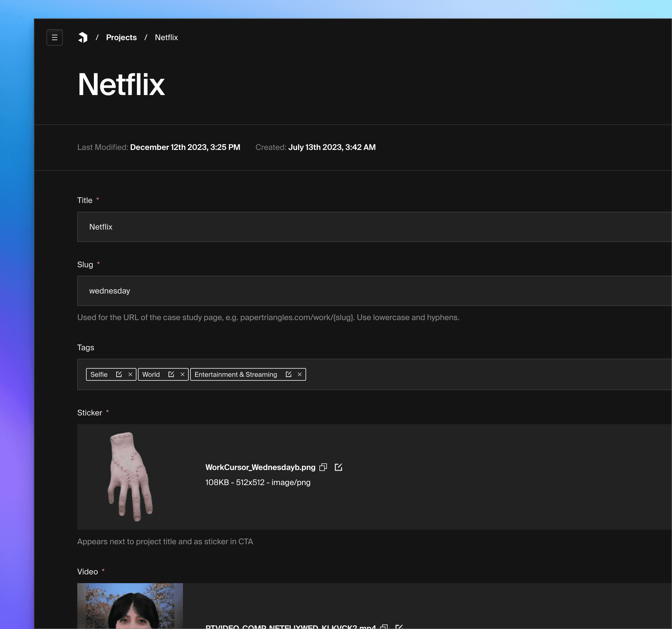Edit the WorkCursor_Wednesdayb.png sticker file
The width and height of the screenshot is (672, 629).
click(338, 467)
